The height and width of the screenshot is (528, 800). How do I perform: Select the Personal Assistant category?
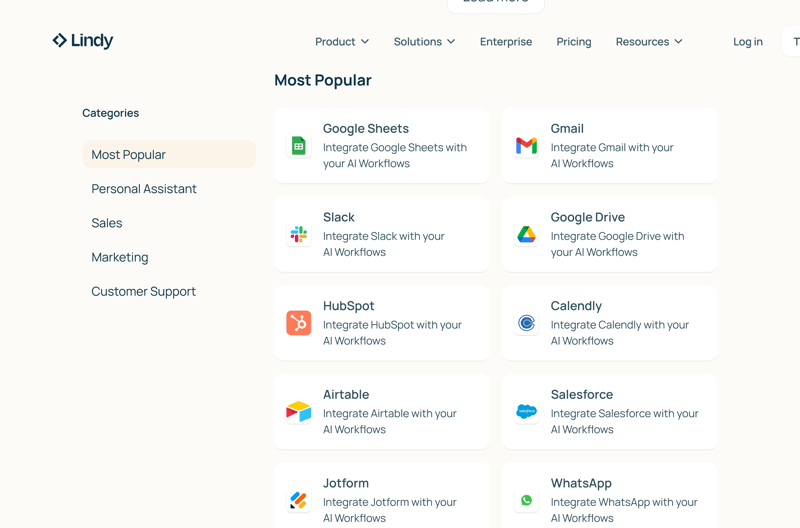(x=144, y=189)
